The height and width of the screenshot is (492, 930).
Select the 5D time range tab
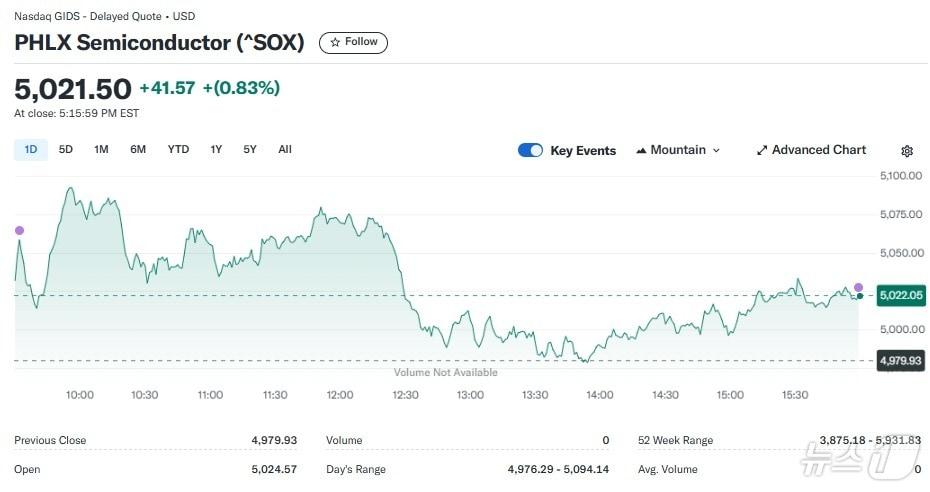66,150
